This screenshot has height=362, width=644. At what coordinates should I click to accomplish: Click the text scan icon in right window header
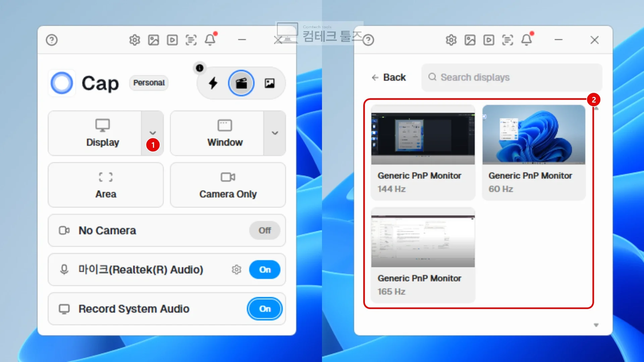(x=507, y=40)
